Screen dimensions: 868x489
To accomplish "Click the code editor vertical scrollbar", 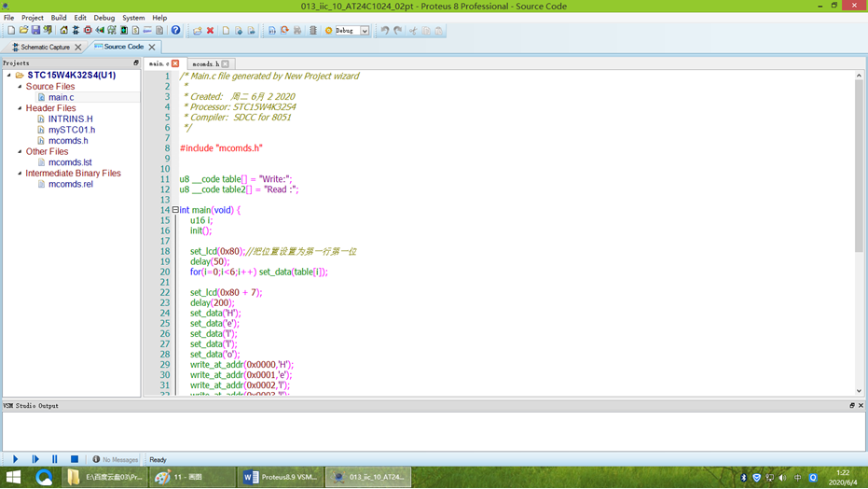I will (859, 166).
